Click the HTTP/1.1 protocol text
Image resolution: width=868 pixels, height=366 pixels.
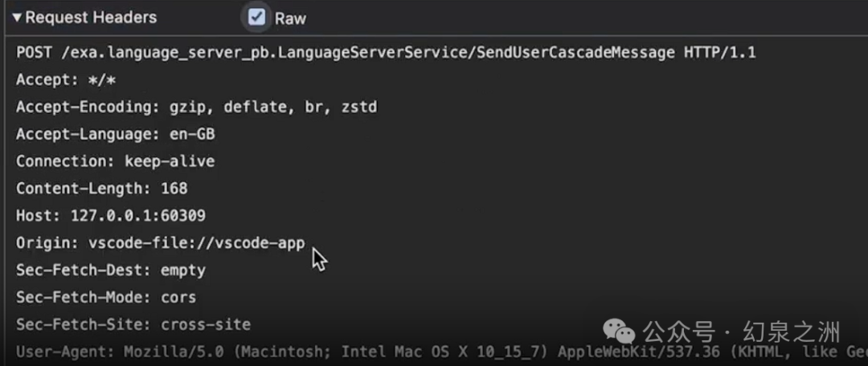click(x=719, y=53)
